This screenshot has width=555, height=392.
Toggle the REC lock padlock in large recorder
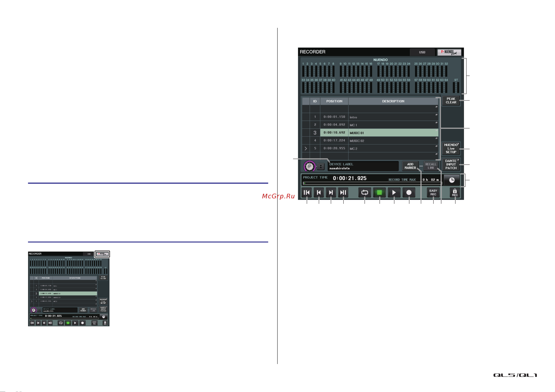[x=455, y=192]
